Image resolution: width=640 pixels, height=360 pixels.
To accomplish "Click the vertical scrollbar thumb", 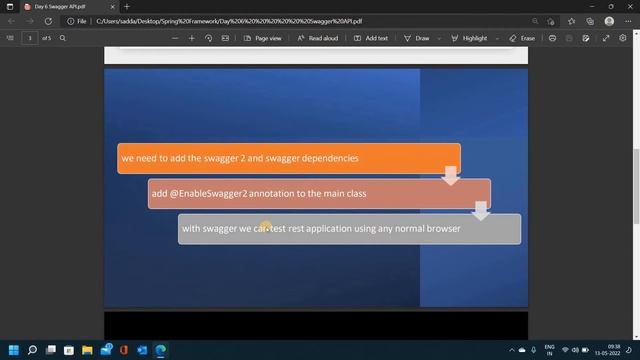I will pos(636,186).
